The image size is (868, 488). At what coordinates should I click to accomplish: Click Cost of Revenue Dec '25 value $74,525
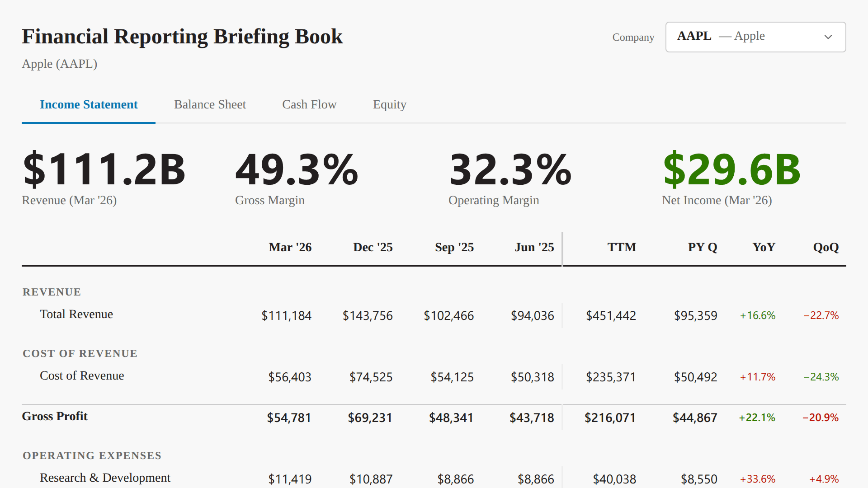tap(371, 377)
